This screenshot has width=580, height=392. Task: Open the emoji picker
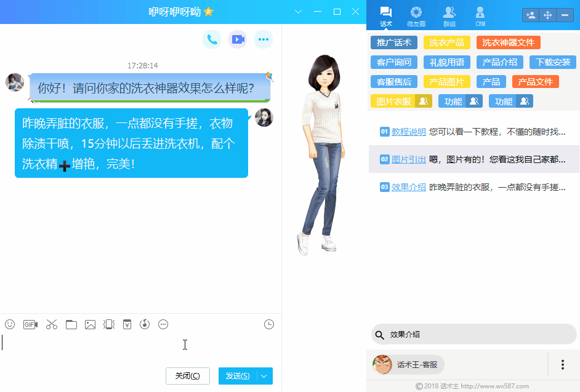pyautogui.click(x=10, y=324)
